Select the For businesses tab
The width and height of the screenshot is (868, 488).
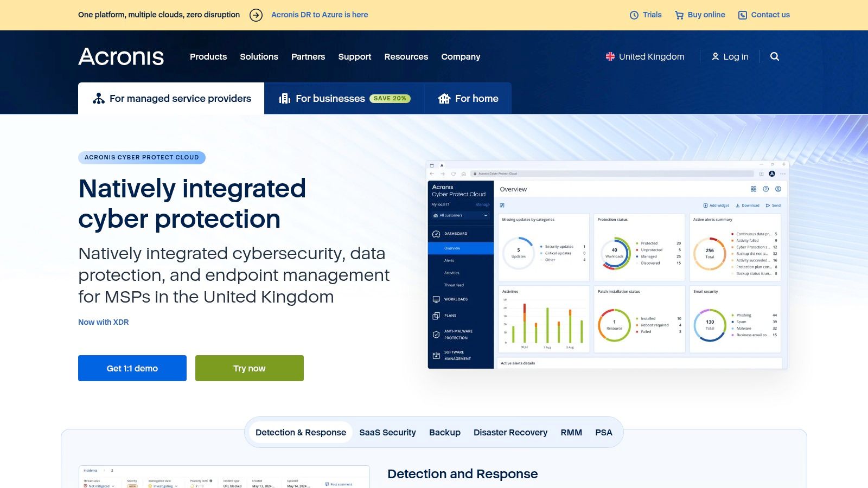pos(344,98)
